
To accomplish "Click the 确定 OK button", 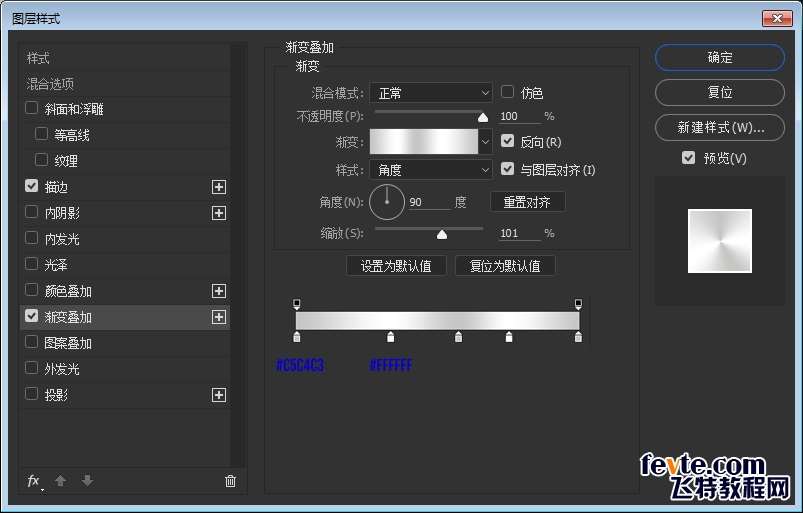I will pyautogui.click(x=720, y=57).
